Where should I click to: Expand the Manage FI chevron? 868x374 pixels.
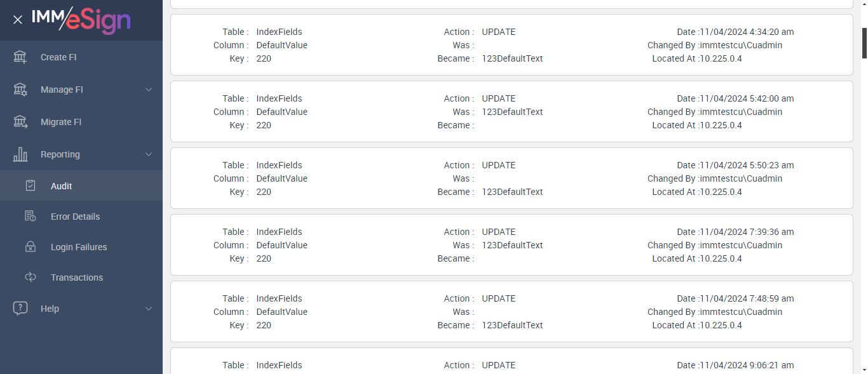point(149,90)
